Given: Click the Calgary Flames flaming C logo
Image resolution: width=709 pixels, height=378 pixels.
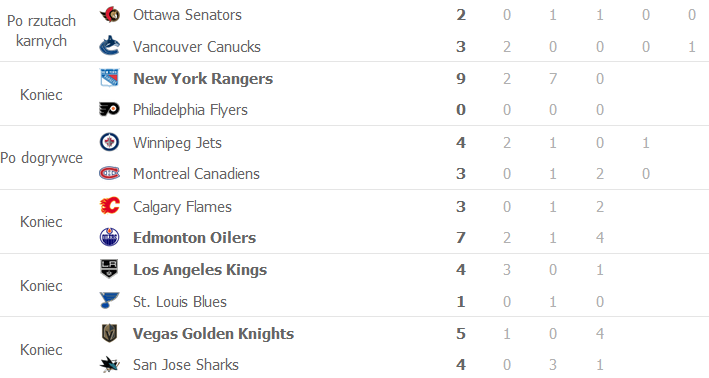Looking at the screenshot, I should (x=109, y=206).
